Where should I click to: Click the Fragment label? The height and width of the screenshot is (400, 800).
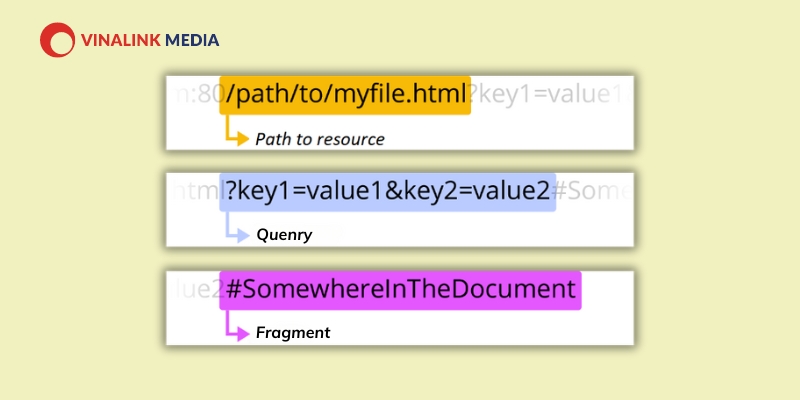(x=293, y=333)
